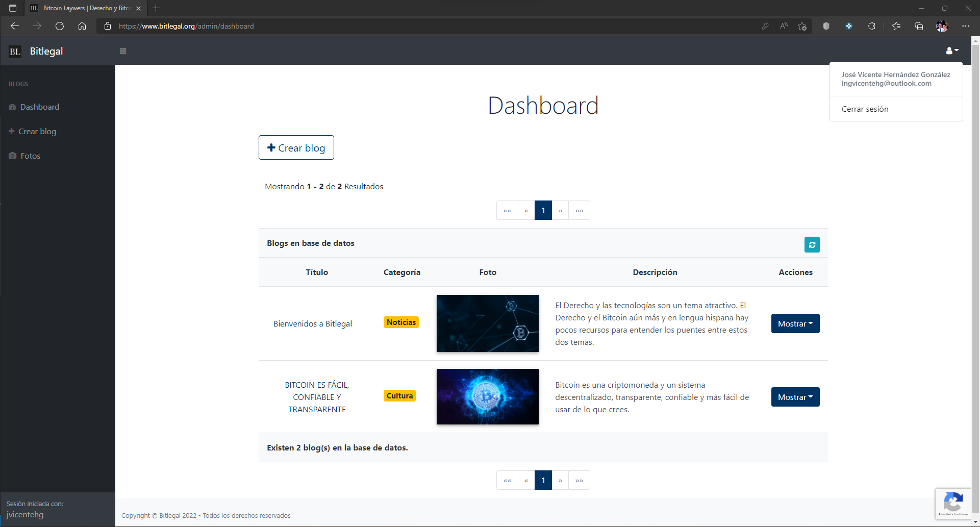Click the BITCOIN ES FÁCIL photo thumbnail
980x527 pixels.
(x=488, y=396)
